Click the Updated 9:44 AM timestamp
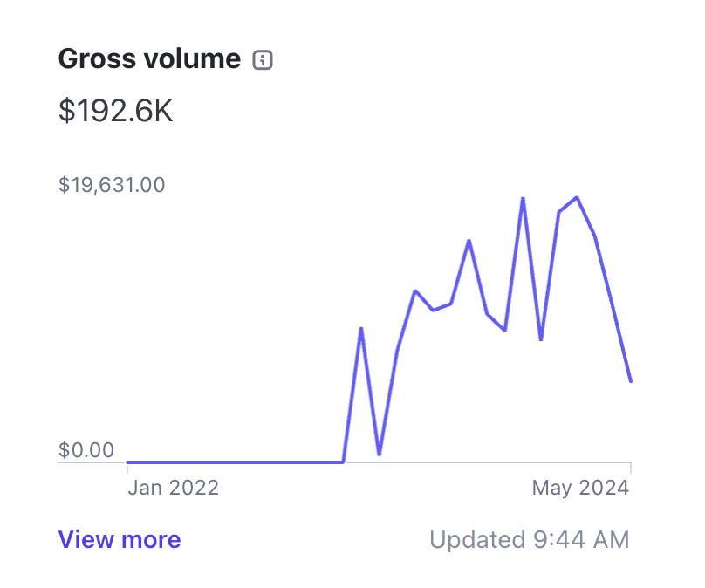 pyautogui.click(x=529, y=540)
